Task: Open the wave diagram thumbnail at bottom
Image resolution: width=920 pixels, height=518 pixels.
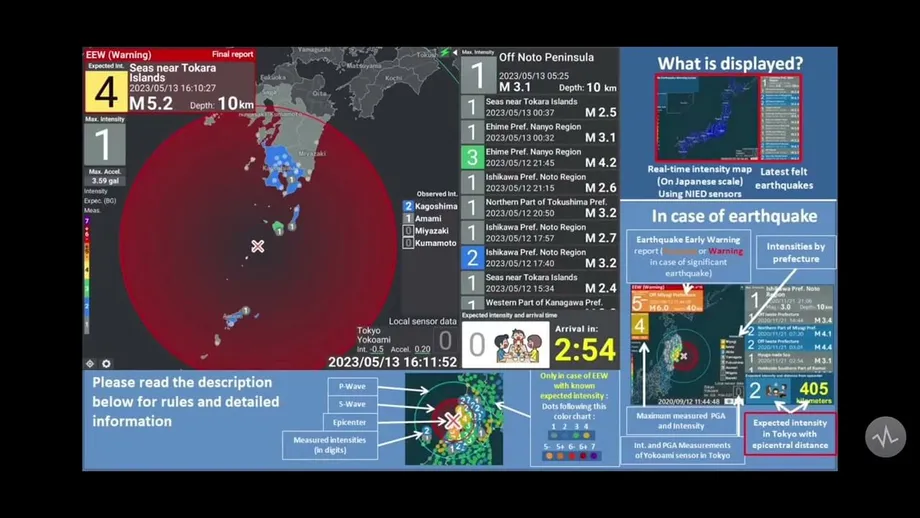Action: (x=454, y=419)
